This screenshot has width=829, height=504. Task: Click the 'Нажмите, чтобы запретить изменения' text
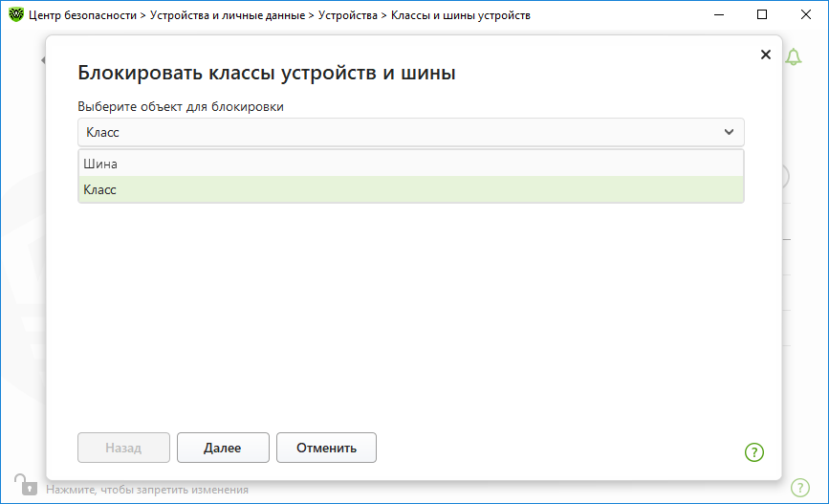pyautogui.click(x=147, y=490)
